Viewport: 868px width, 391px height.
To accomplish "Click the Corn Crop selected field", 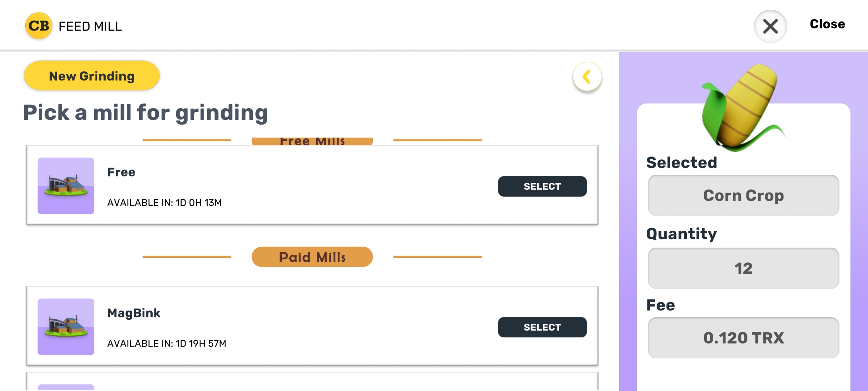I will pyautogui.click(x=744, y=195).
